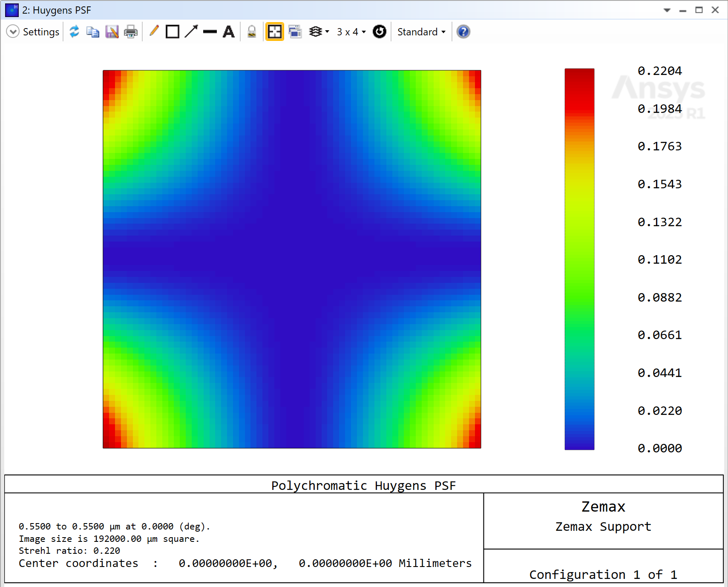Click the 0.5500 to 0.5500 µm wavelength line
Viewport: 728px width, 587px height.
pyautogui.click(x=115, y=527)
